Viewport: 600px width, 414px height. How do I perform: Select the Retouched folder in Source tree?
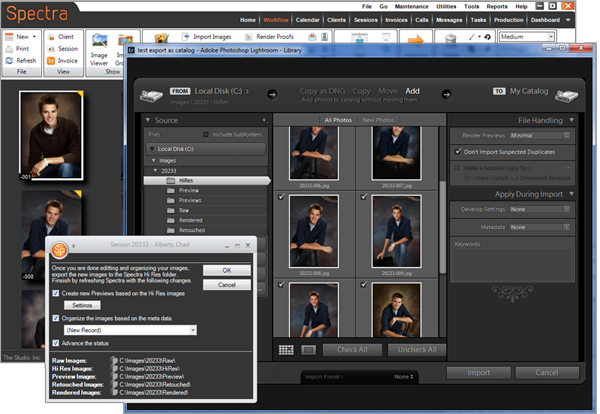coord(192,230)
